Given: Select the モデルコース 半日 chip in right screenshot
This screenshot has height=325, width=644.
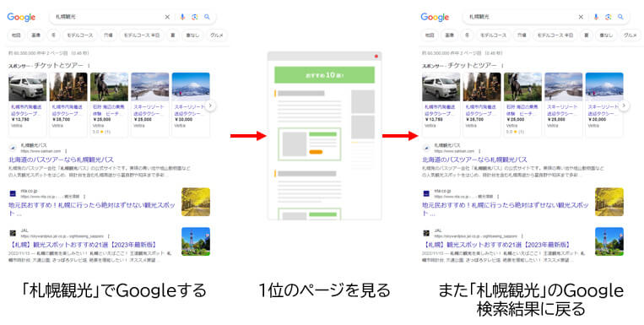Looking at the screenshot, I should coord(555,35).
